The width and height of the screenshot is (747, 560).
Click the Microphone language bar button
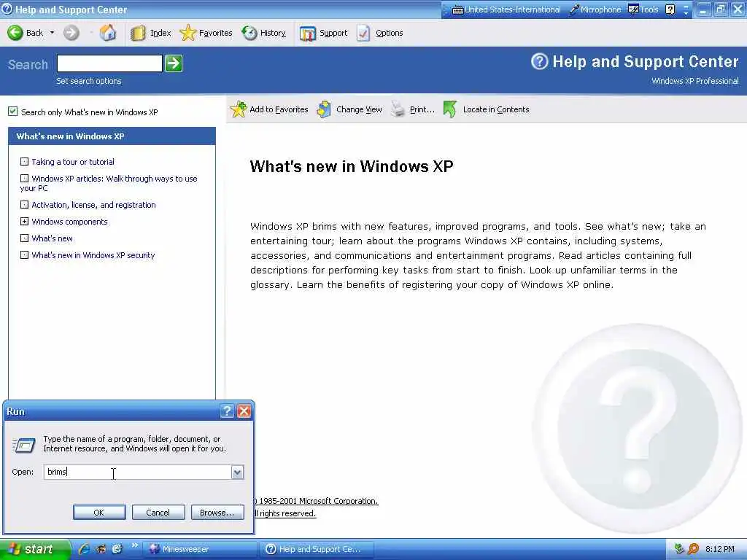tap(595, 9)
